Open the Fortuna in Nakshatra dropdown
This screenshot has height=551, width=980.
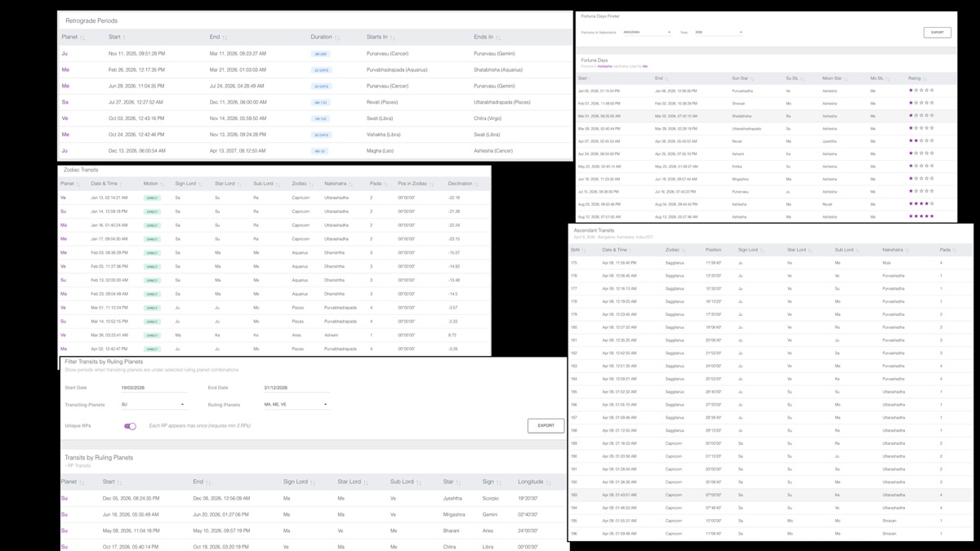pos(647,33)
